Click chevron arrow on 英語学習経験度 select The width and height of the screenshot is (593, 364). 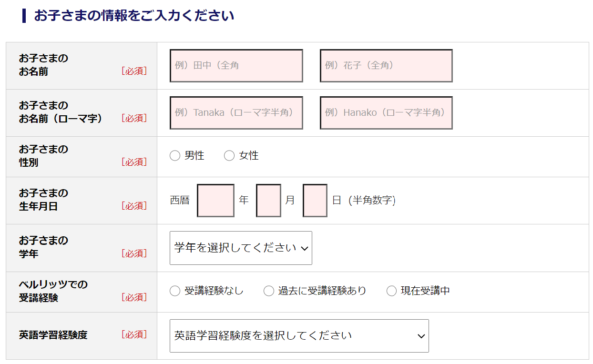pos(421,336)
